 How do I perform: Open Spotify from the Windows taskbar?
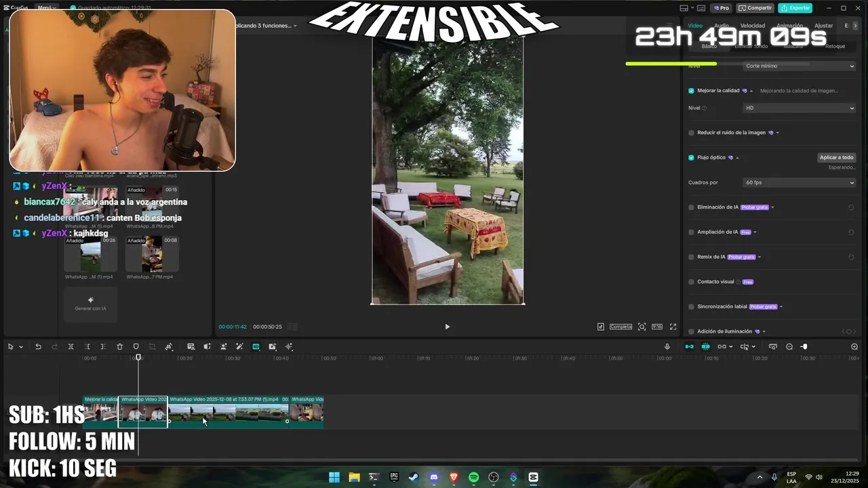(x=474, y=477)
